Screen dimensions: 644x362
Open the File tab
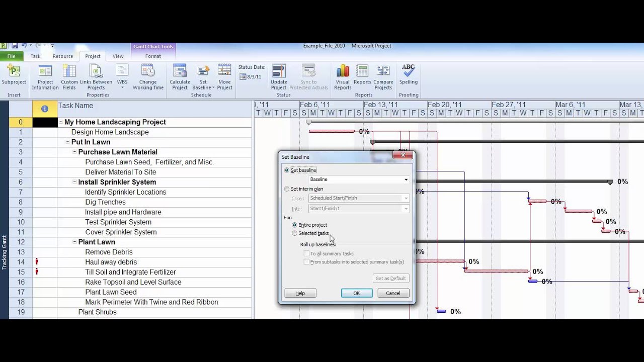(11, 56)
